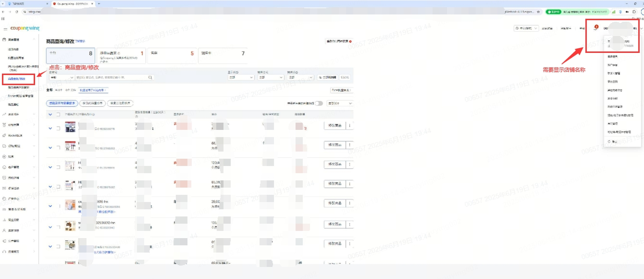Open the 显示状态 filter dropdown
The width and height of the screenshot is (644, 279).
[x=240, y=78]
